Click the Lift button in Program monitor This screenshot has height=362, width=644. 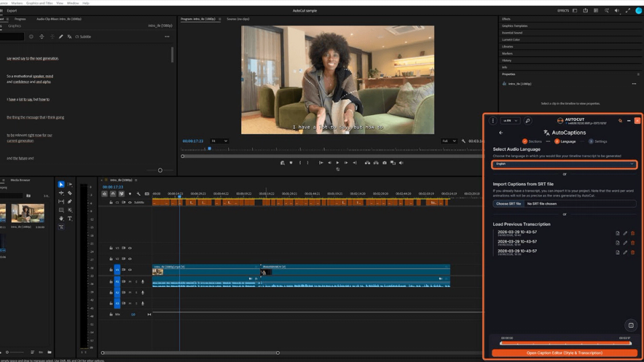[x=367, y=163]
